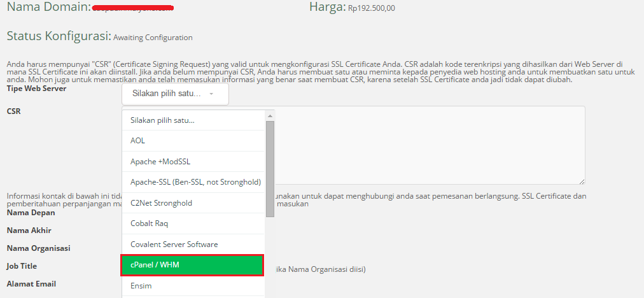Click the caret arrow beside Silakan pilih satu
Viewport: 644px width, 298px height.
211,94
